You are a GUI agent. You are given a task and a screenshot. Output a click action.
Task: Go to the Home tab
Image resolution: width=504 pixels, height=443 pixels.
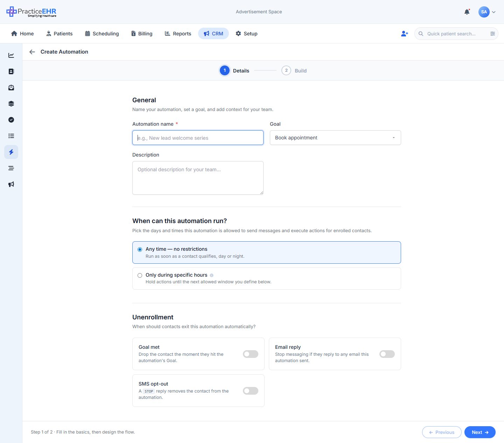click(x=22, y=34)
